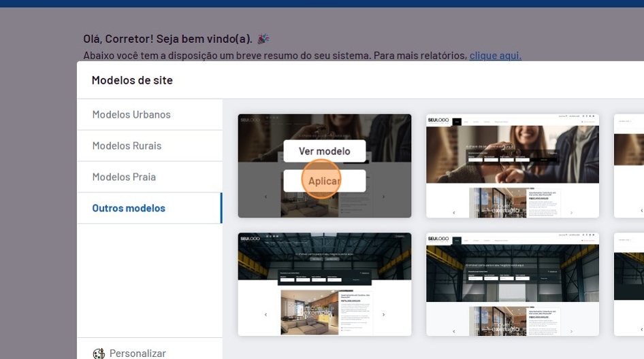Click left carousel arrow in hovered first template
The image size is (644, 359).
[265, 197]
